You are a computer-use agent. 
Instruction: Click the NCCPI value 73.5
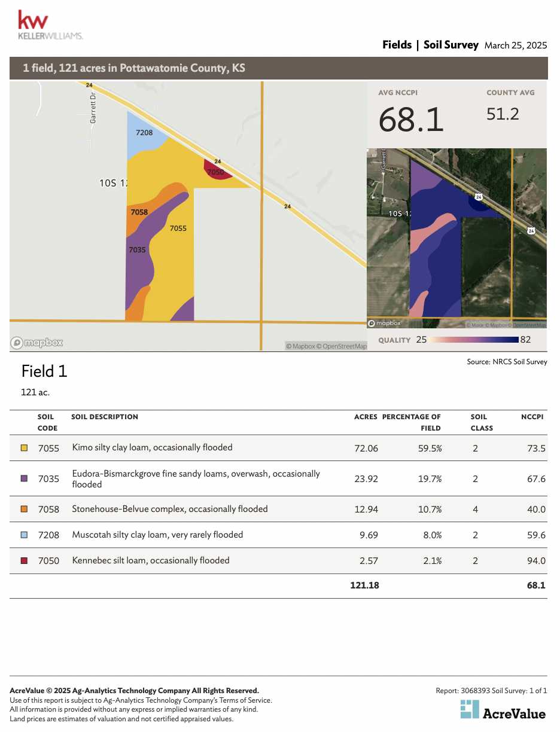click(x=536, y=448)
